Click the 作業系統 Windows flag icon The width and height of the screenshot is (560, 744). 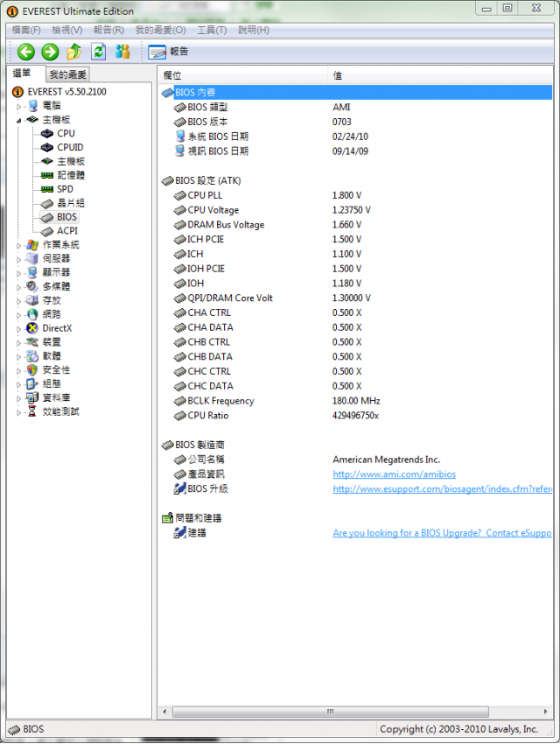point(32,244)
